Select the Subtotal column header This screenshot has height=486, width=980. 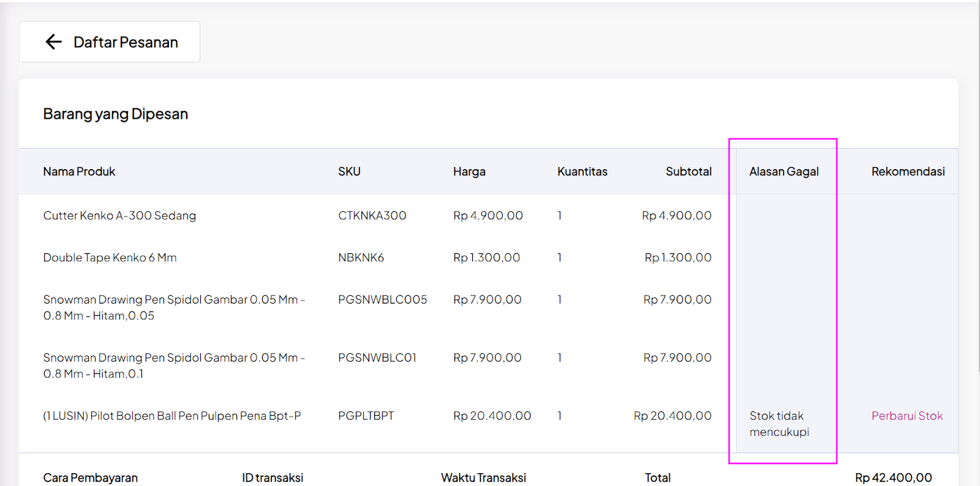pyautogui.click(x=688, y=171)
